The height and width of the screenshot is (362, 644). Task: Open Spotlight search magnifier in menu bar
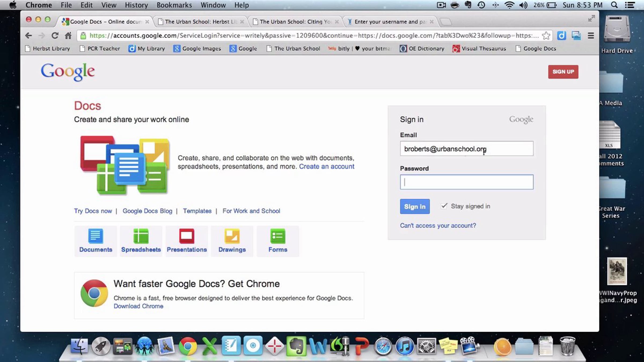pyautogui.click(x=614, y=5)
